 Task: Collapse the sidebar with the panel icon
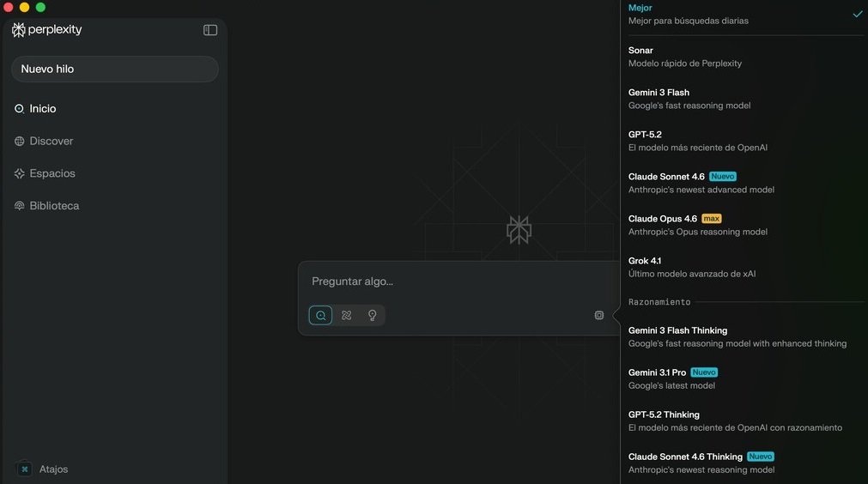coord(209,30)
